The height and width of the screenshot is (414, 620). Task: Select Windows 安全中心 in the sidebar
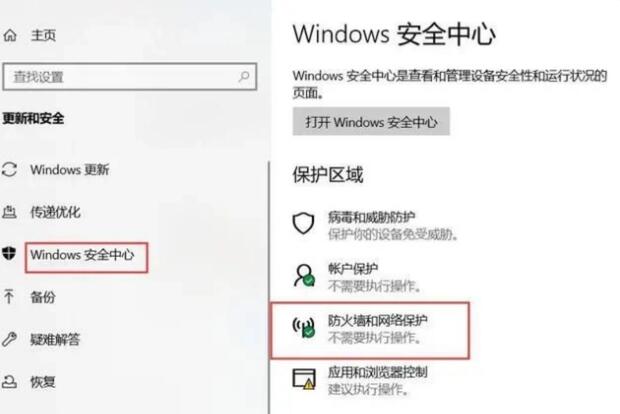[82, 255]
